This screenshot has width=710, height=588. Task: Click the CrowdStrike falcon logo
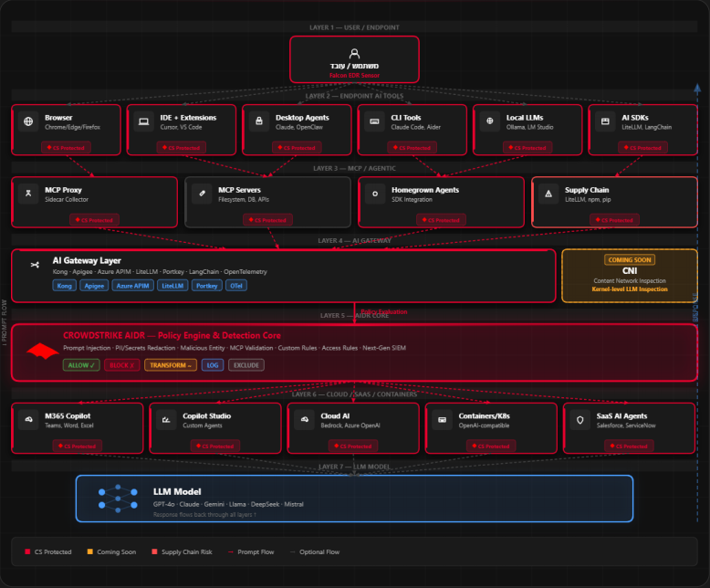tap(42, 352)
